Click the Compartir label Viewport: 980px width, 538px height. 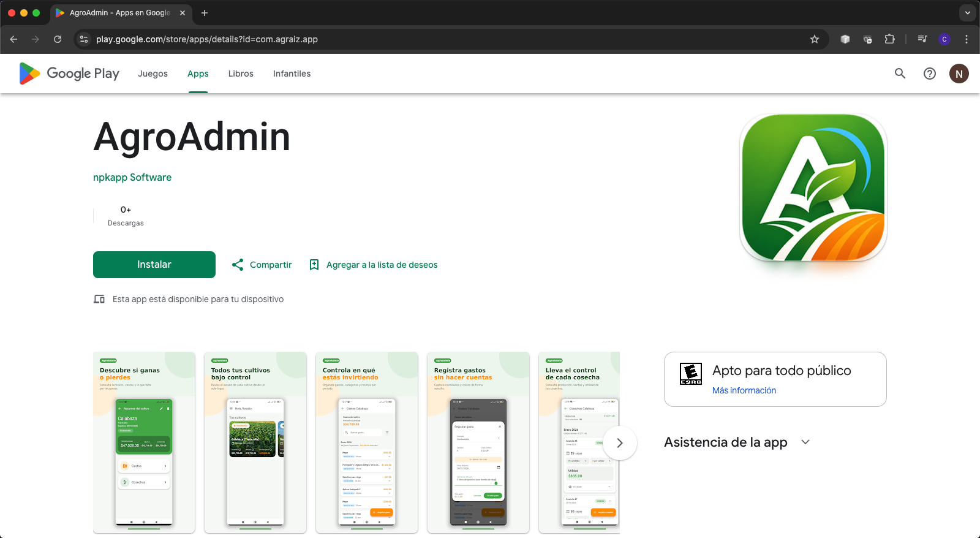[x=271, y=265]
